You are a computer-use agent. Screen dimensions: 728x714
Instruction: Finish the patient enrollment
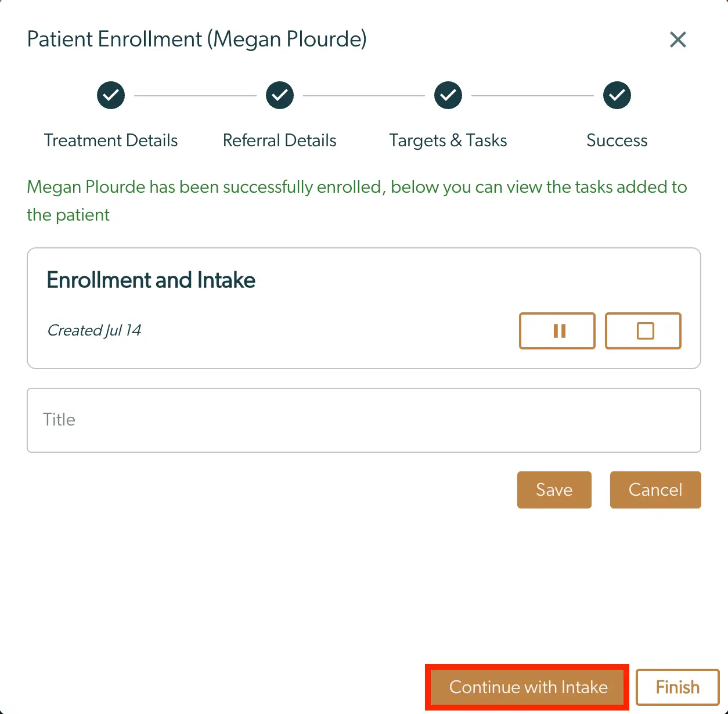(x=677, y=687)
